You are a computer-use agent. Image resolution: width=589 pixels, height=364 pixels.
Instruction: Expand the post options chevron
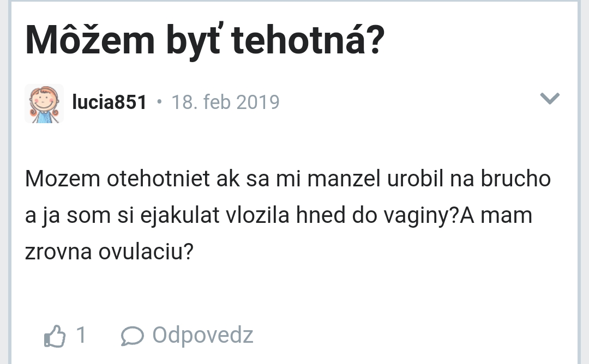(x=549, y=99)
